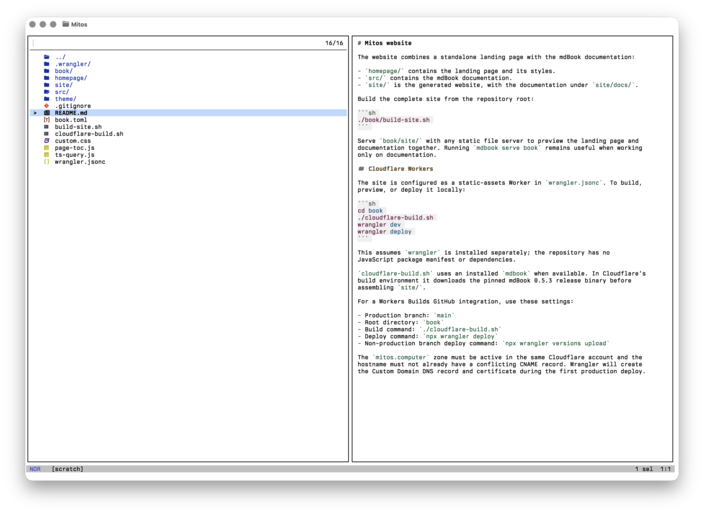Screen dimensions: 704x514
Task: Select the theme/ directory entry
Action: click(x=66, y=99)
